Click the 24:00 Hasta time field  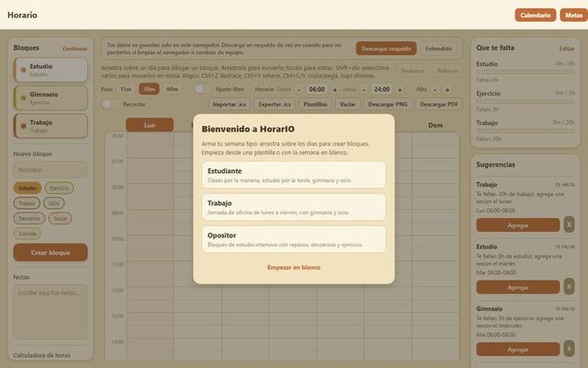click(382, 89)
